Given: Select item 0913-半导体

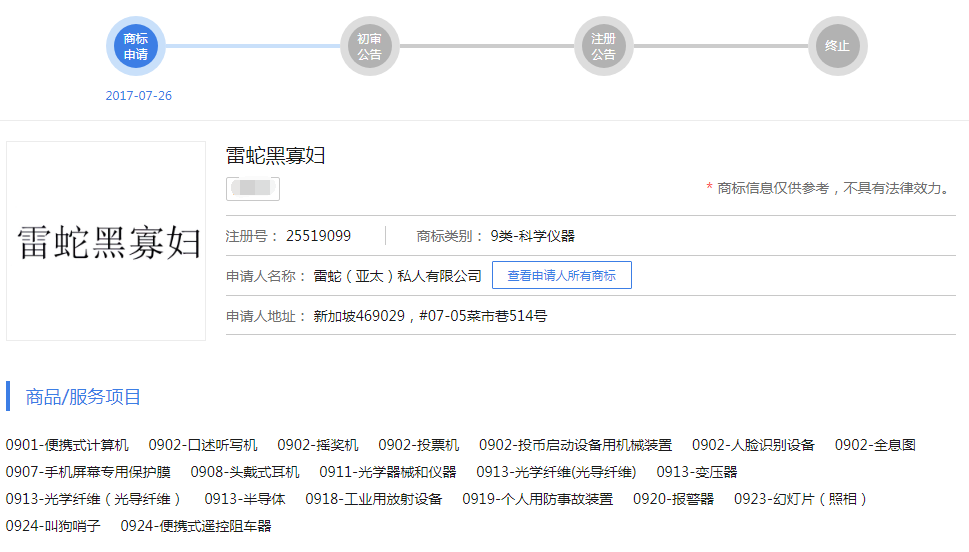Looking at the screenshot, I should pyautogui.click(x=245, y=499).
